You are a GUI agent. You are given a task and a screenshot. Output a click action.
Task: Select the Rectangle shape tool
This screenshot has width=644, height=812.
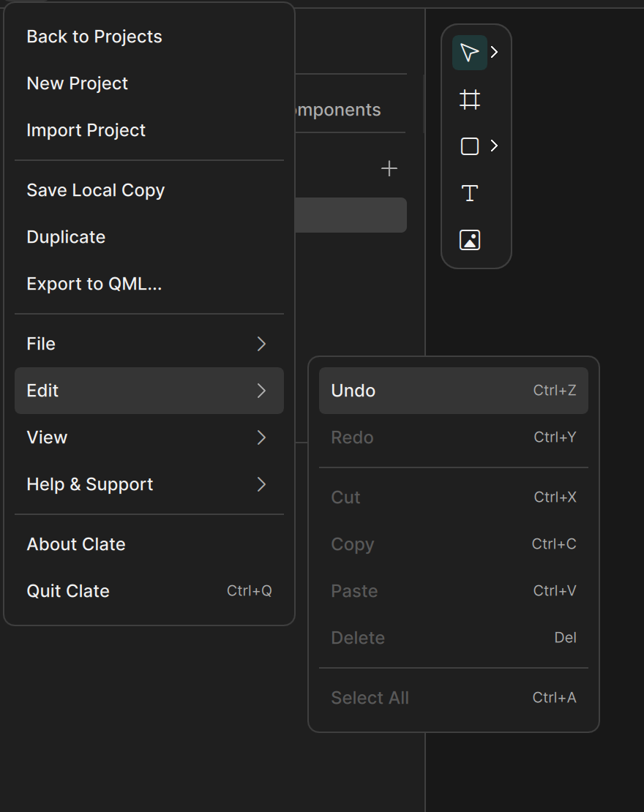click(x=469, y=146)
